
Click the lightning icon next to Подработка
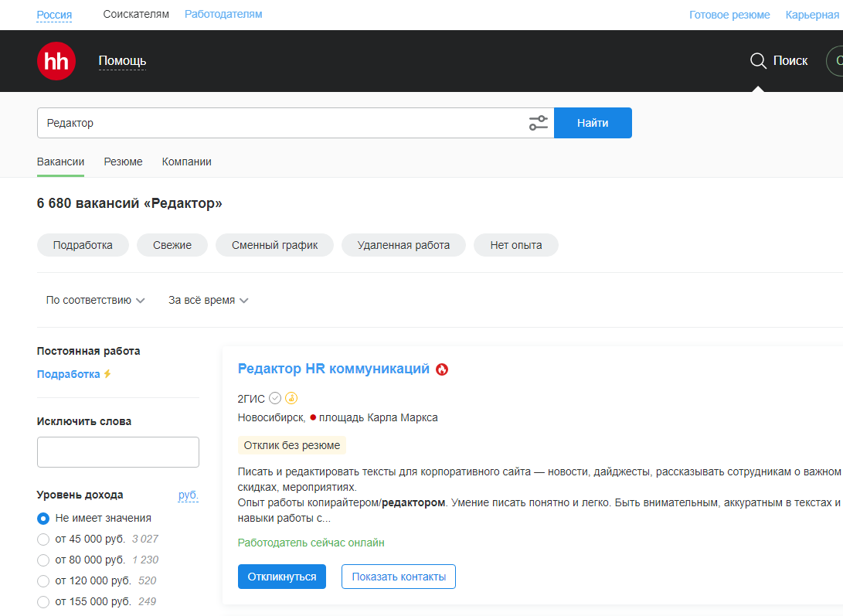coord(107,374)
